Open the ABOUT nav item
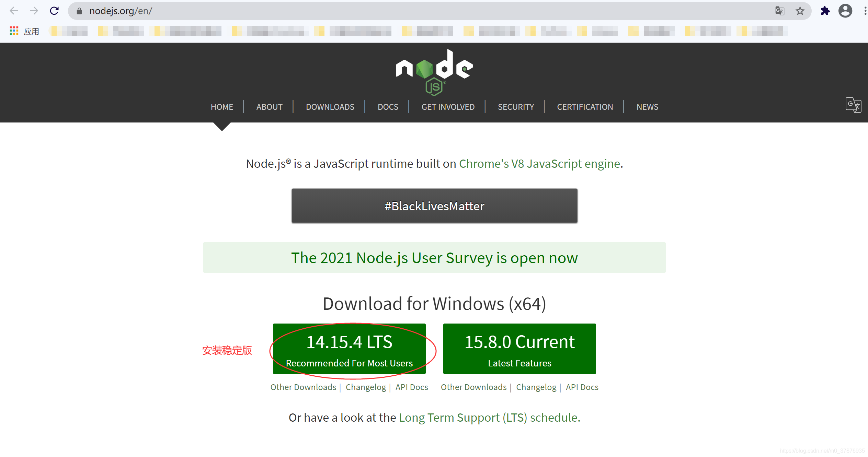 point(269,107)
